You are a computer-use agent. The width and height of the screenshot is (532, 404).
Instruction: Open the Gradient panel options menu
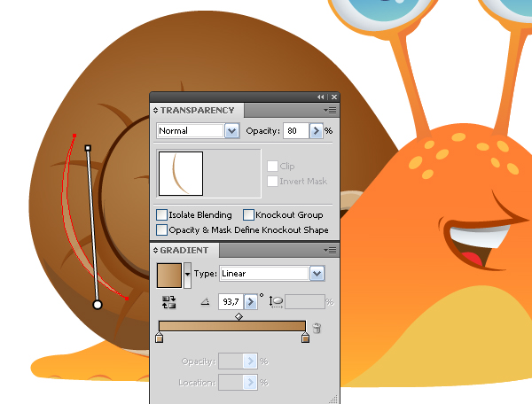[330, 251]
